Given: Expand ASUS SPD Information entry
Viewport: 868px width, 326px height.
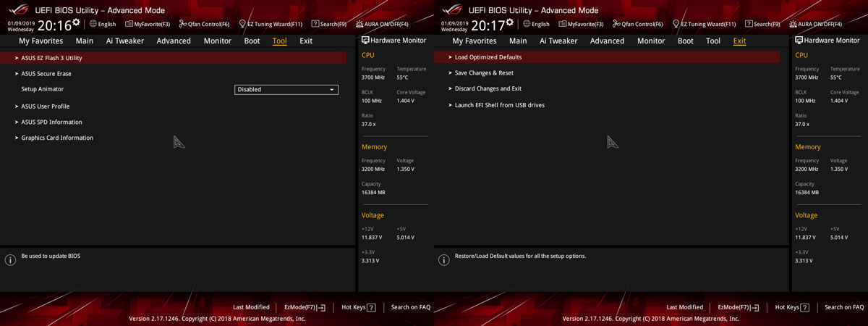Looking at the screenshot, I should (51, 122).
